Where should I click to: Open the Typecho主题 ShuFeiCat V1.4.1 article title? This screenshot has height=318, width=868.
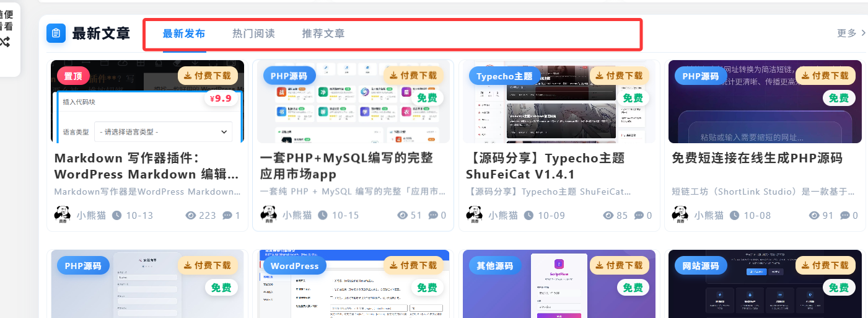[x=545, y=166]
